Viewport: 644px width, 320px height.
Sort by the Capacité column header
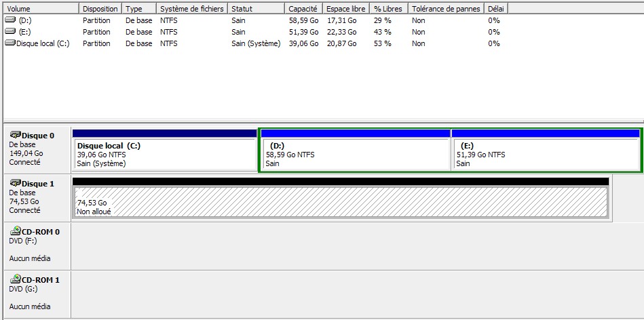point(303,9)
